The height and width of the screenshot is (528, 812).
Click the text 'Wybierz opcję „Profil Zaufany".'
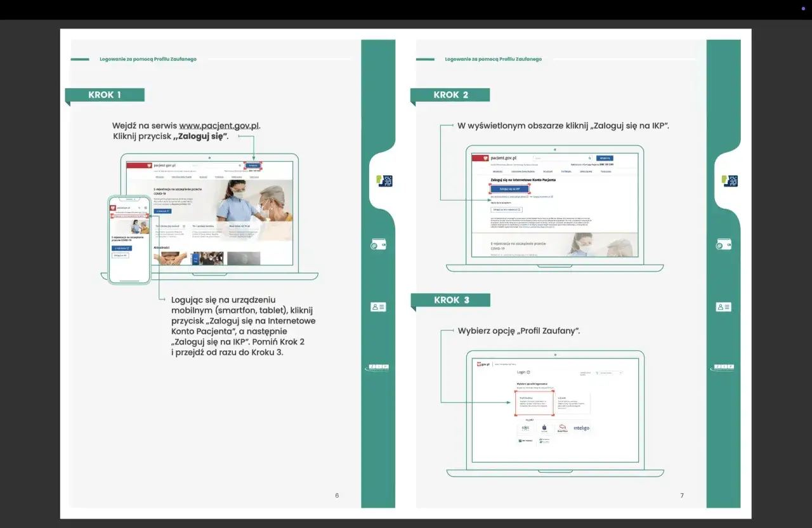519,331
